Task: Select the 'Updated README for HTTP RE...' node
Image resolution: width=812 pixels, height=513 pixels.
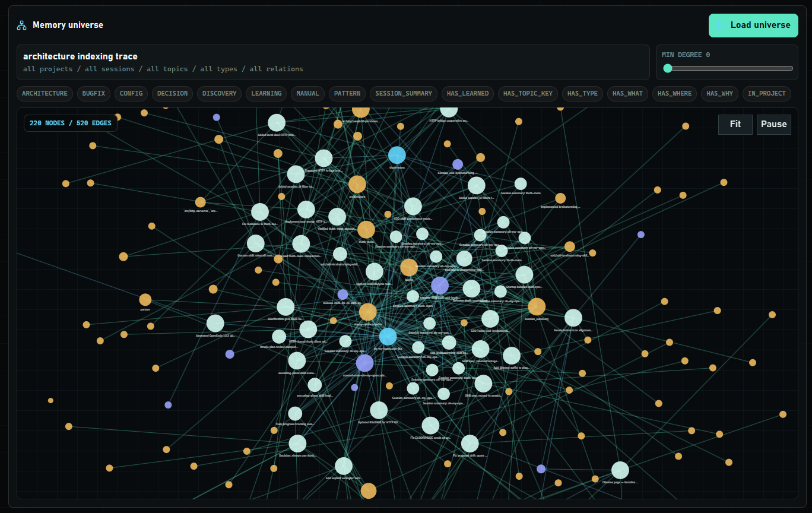Action: pos(379,410)
